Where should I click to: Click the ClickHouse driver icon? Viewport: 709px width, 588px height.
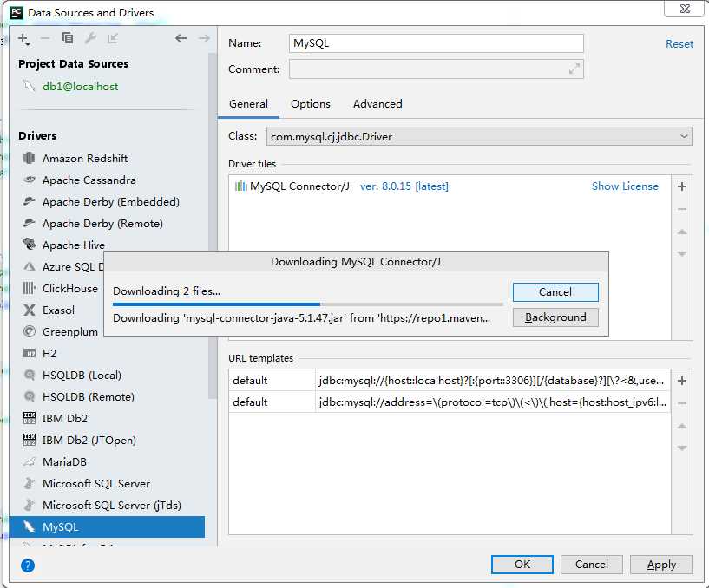(29, 288)
